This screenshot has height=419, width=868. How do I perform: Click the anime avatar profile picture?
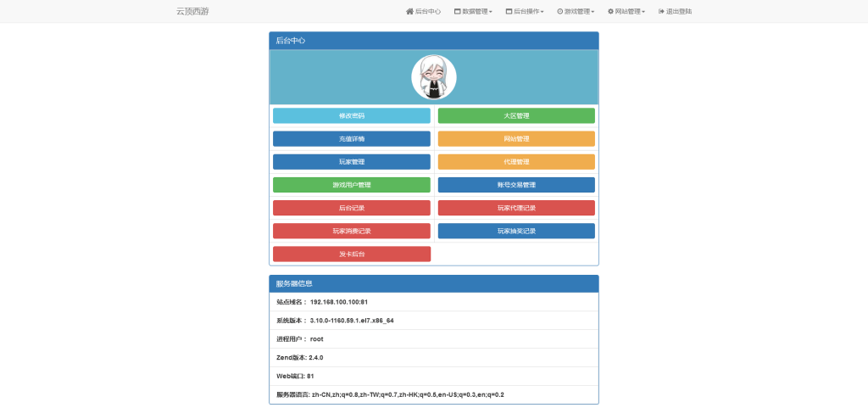434,77
